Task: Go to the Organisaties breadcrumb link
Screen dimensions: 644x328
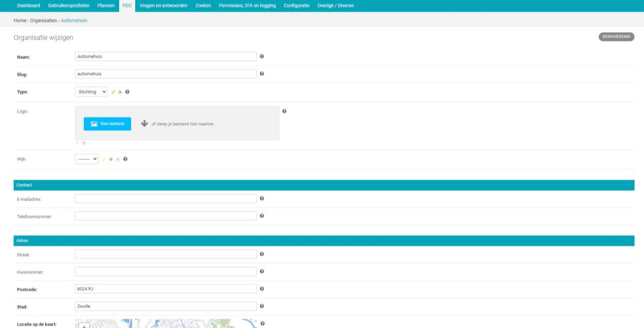Action: click(43, 20)
